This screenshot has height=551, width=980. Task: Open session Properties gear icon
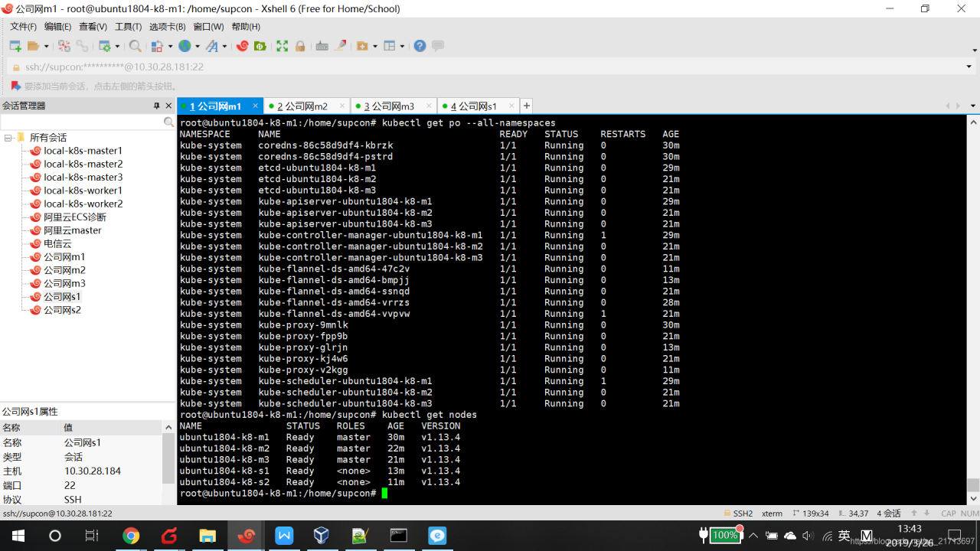click(x=105, y=46)
